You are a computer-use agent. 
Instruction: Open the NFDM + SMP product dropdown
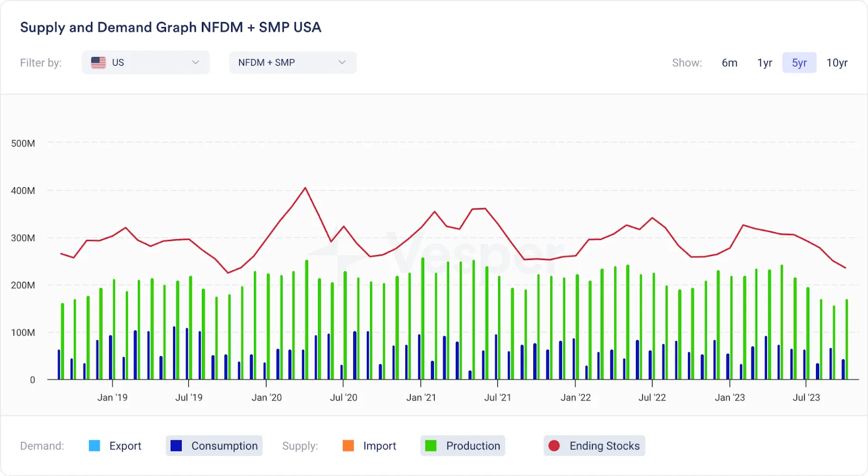coord(292,62)
